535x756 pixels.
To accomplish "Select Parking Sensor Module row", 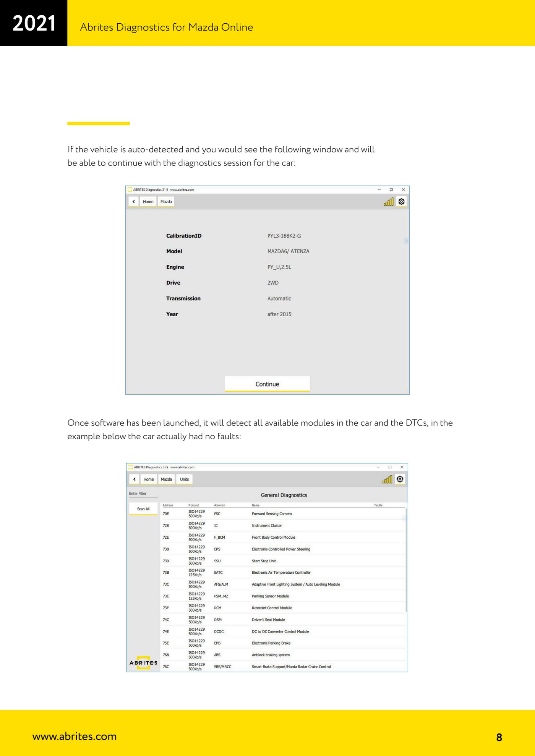I will coord(283,596).
